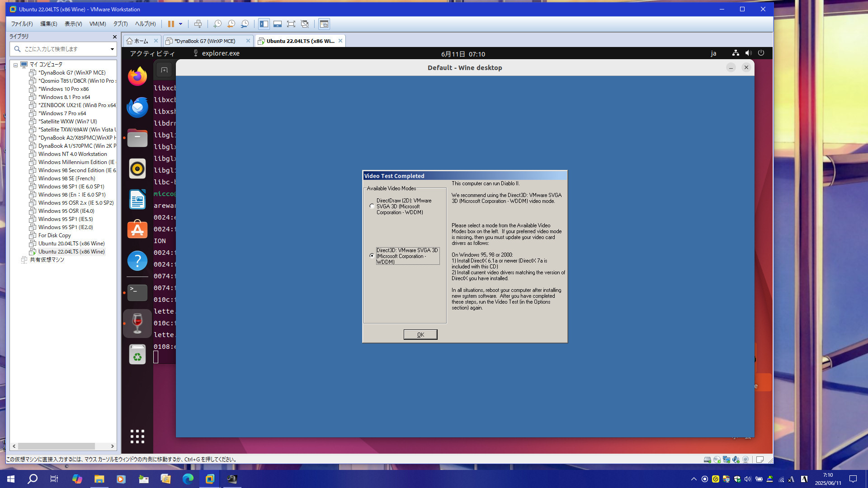868x488 pixels.
Task: Click new tab icon in terminal header
Action: click(164, 70)
